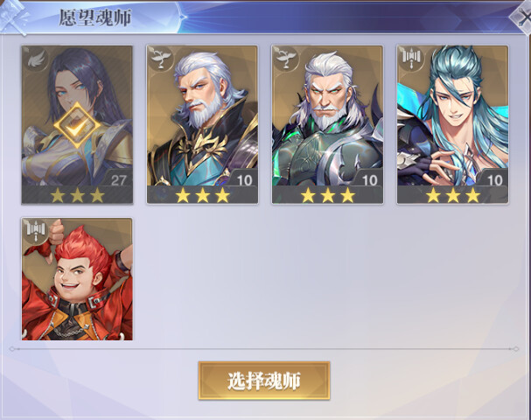Click the golden checkmark diamond badge
This screenshot has width=531, height=420.
coord(77,126)
